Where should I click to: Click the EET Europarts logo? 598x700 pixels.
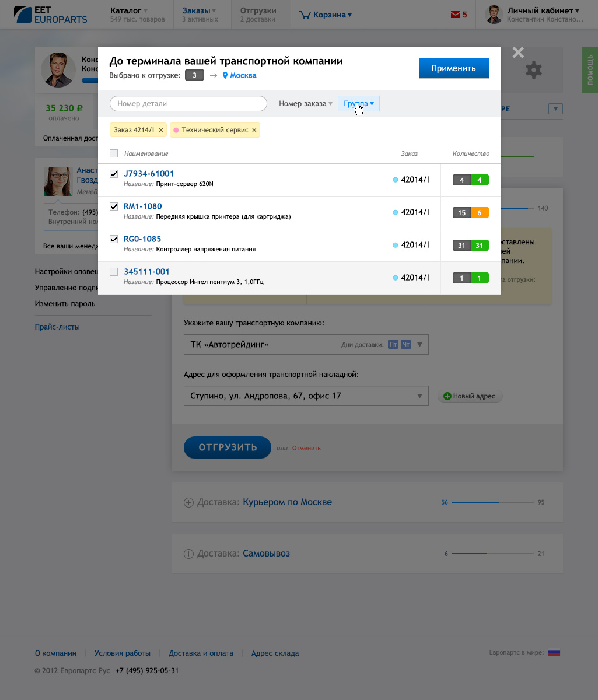point(51,15)
